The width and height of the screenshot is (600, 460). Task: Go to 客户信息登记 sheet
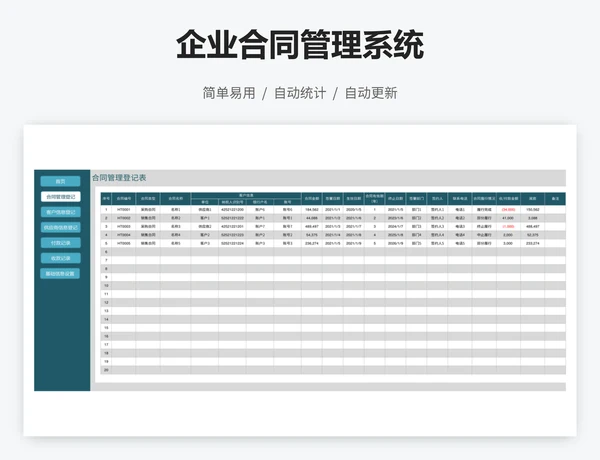pos(60,212)
